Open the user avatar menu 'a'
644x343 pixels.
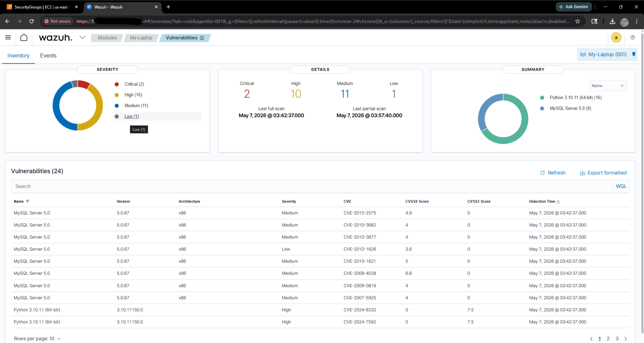point(616,38)
